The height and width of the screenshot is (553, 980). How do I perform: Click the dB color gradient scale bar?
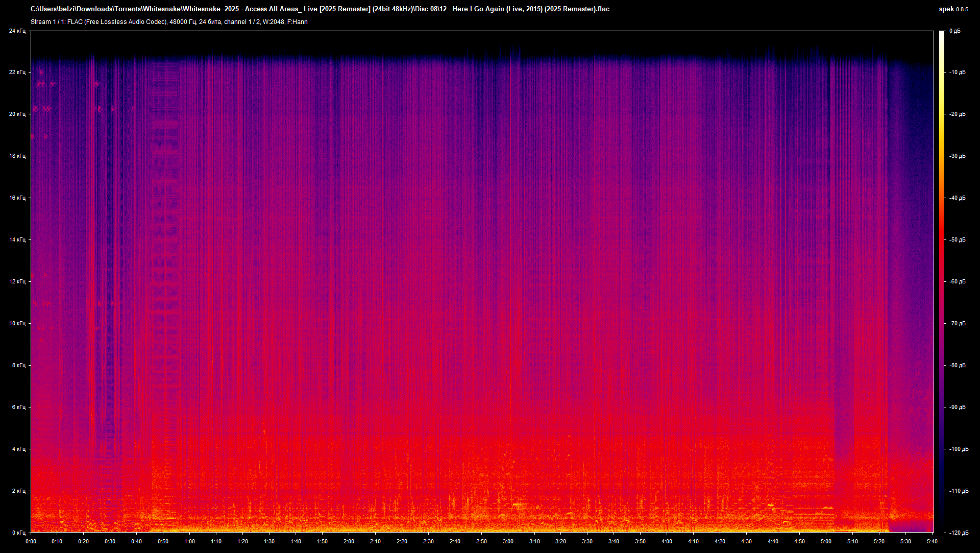point(942,281)
